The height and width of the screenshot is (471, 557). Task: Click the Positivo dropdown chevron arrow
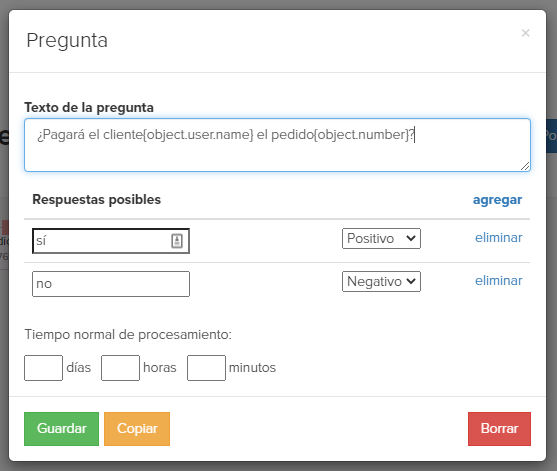pyautogui.click(x=411, y=238)
